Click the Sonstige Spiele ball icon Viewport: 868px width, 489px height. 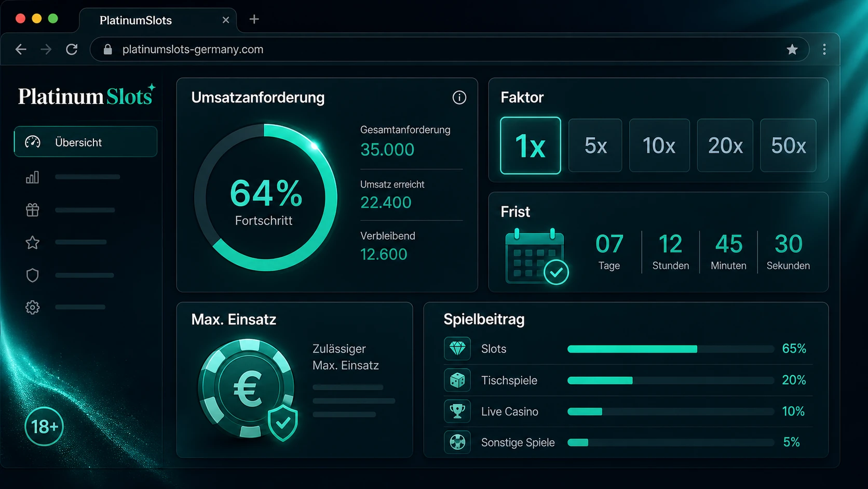(457, 442)
